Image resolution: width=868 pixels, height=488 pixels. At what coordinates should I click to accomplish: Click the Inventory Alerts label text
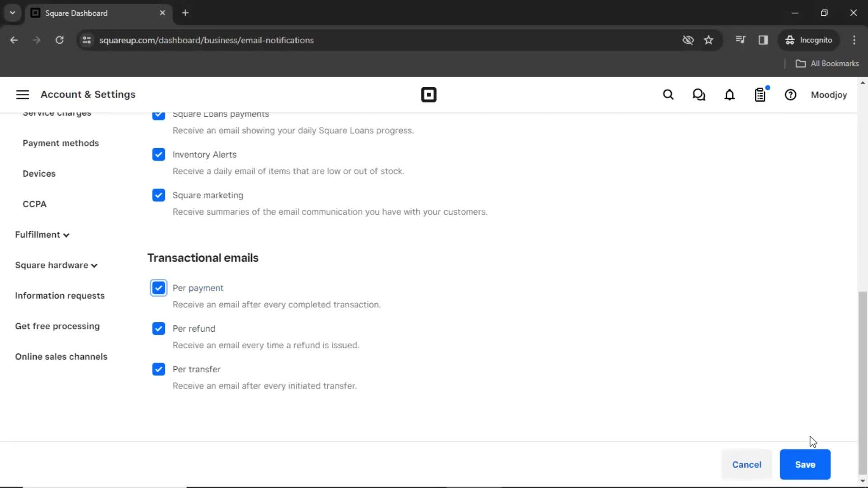click(x=204, y=155)
